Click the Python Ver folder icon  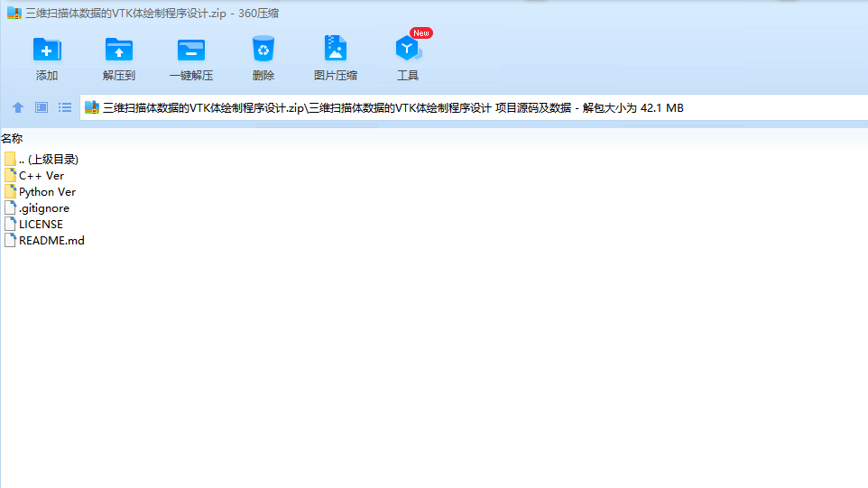pyautogui.click(x=10, y=191)
